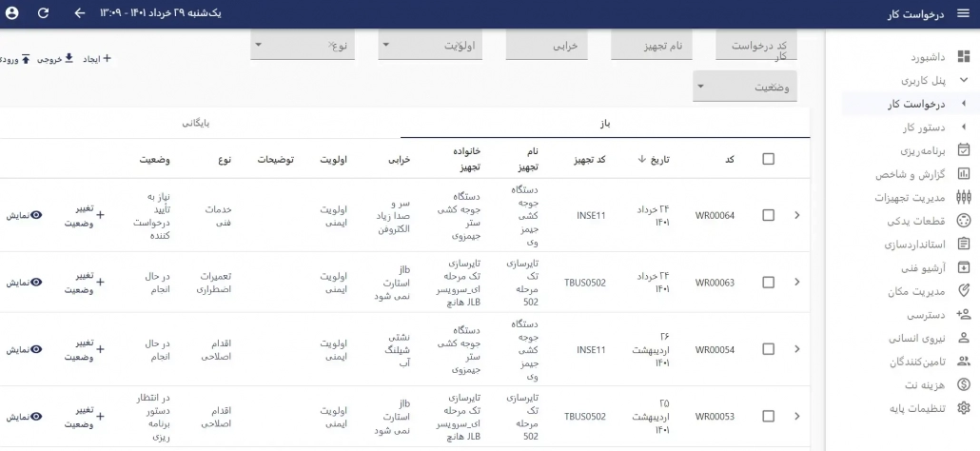Select تنظیمات پایه sidebar label
This screenshot has height=451, width=980.
(x=918, y=408)
